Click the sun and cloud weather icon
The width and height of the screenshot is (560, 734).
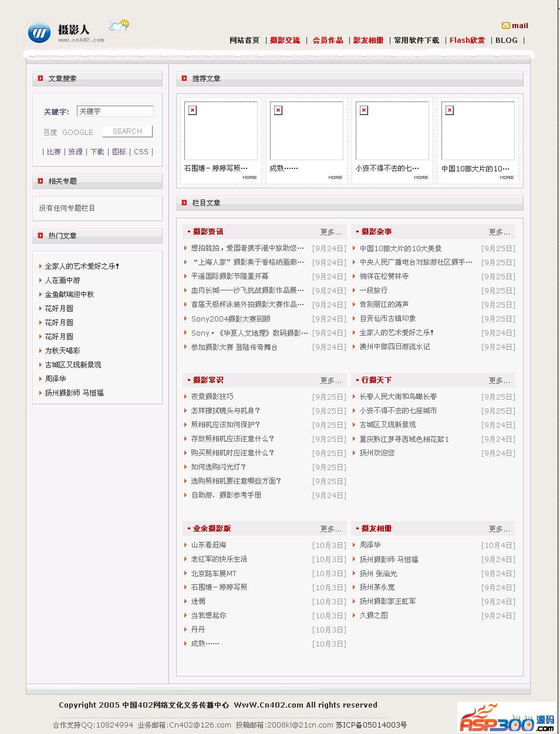click(119, 26)
